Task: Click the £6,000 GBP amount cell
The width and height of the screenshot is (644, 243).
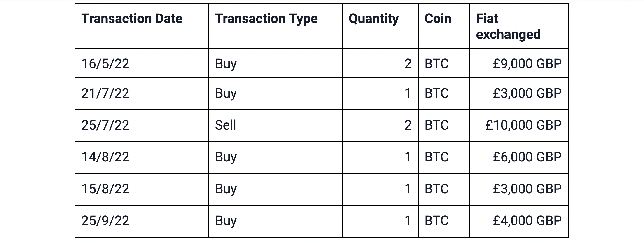Action: tap(527, 157)
